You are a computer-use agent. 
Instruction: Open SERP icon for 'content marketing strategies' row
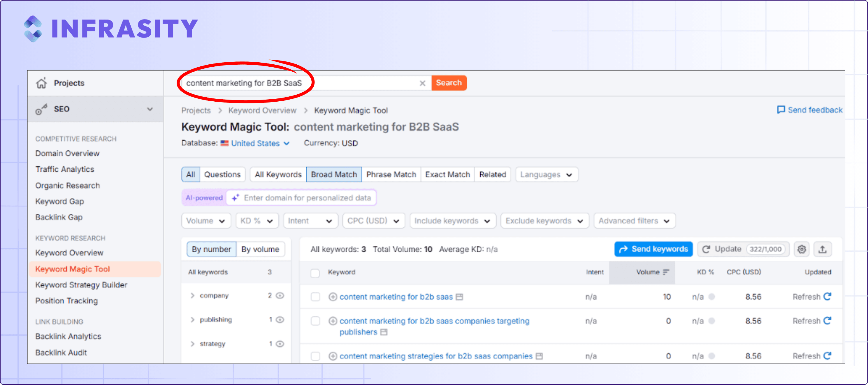point(539,356)
